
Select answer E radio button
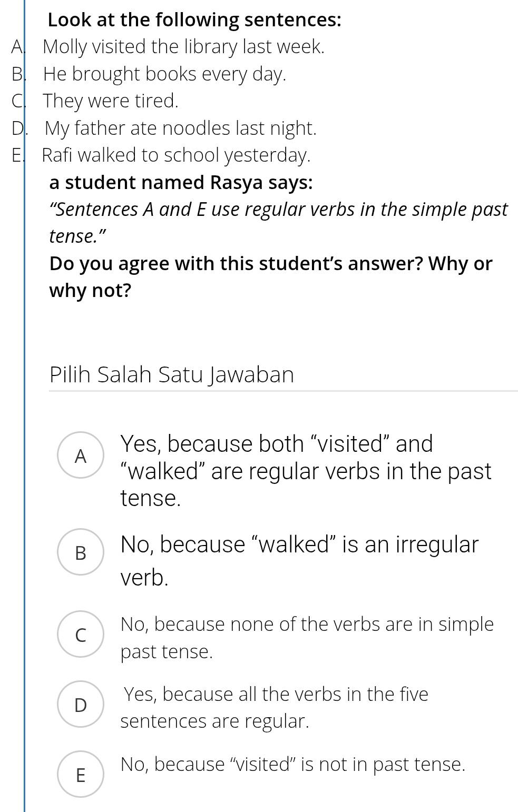coord(81,774)
